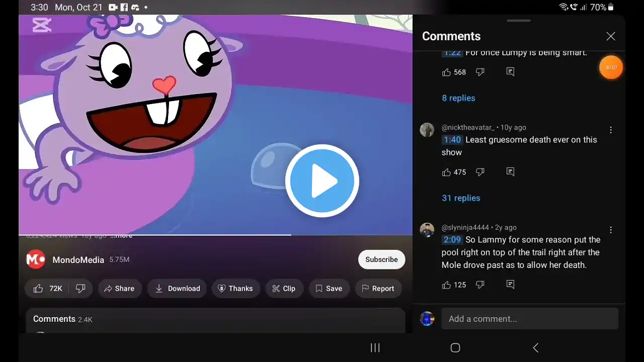The image size is (644, 362).
Task: Reply to the comment with 568 likes
Action: [x=510, y=72]
